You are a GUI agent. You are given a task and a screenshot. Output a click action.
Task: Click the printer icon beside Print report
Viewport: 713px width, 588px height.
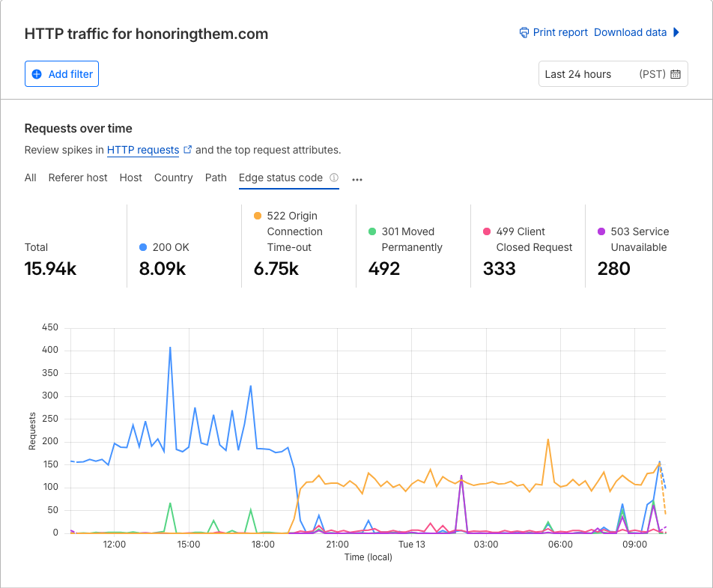coord(524,32)
